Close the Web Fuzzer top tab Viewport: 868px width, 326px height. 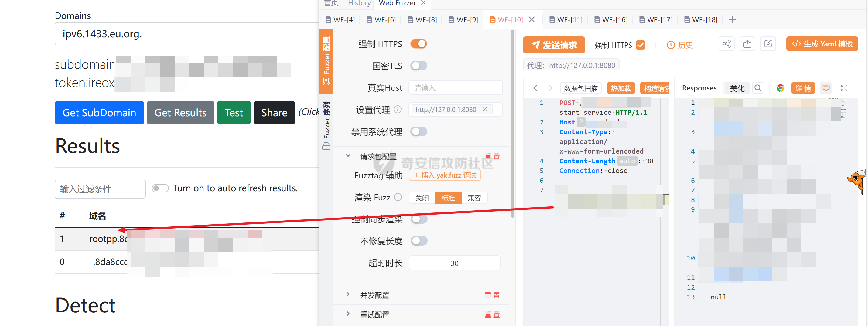pos(424,3)
